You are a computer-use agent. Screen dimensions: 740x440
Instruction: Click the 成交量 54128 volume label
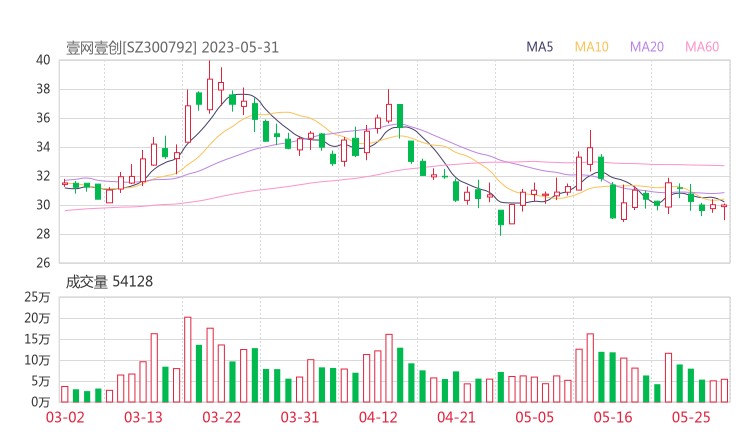pyautogui.click(x=109, y=282)
